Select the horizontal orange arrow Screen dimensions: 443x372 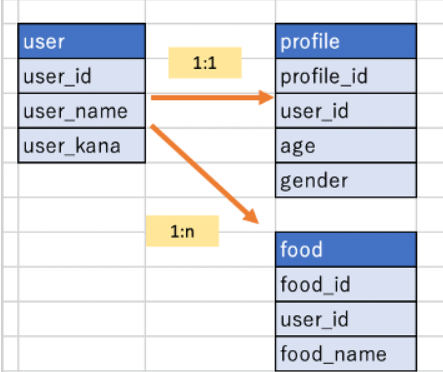tap(212, 97)
